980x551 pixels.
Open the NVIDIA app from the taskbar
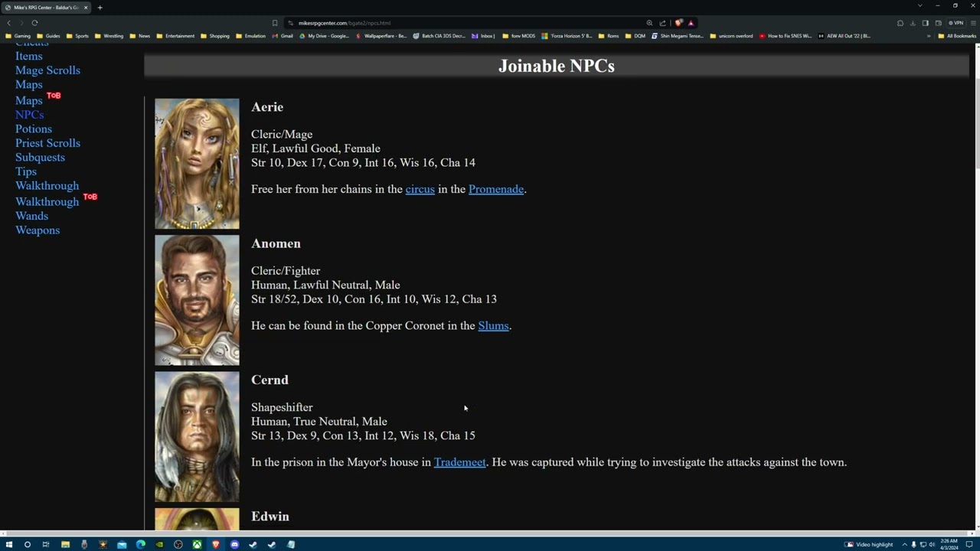[x=159, y=544]
